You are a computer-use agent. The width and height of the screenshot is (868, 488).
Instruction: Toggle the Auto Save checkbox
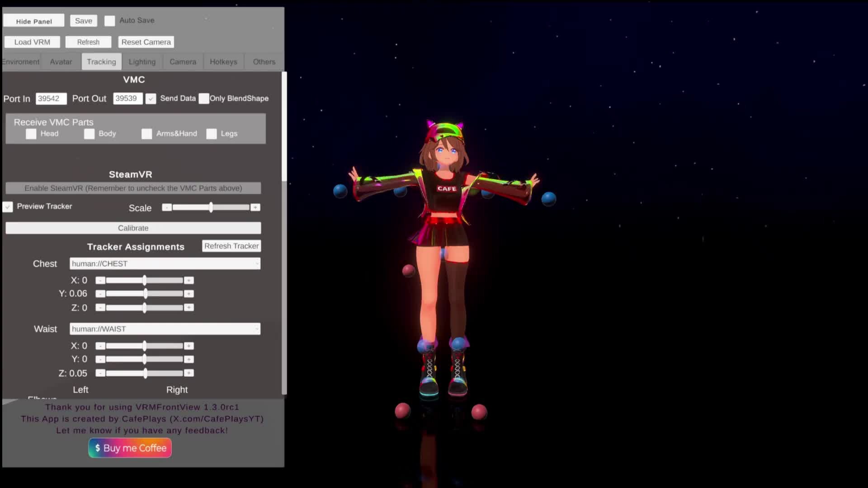click(x=109, y=21)
